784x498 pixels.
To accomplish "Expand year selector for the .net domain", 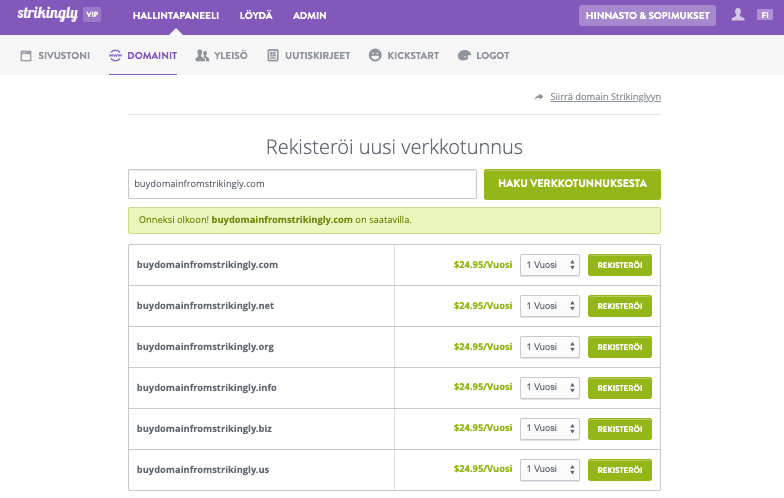I will [549, 306].
